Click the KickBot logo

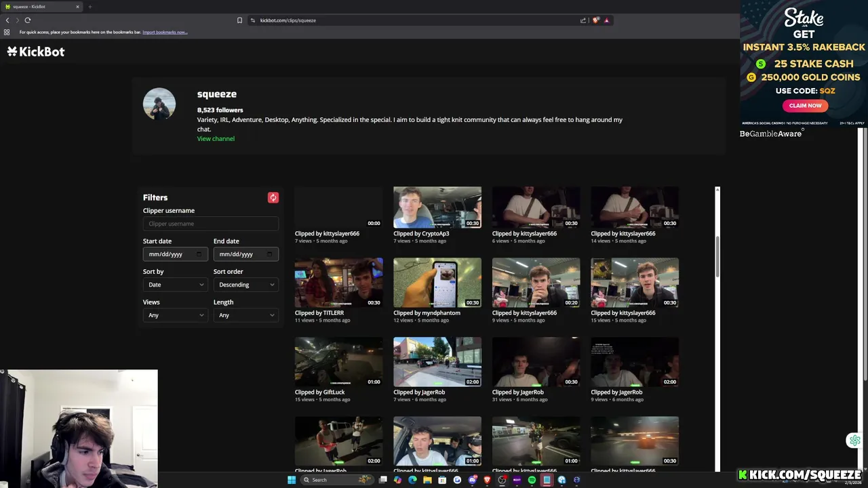(36, 52)
